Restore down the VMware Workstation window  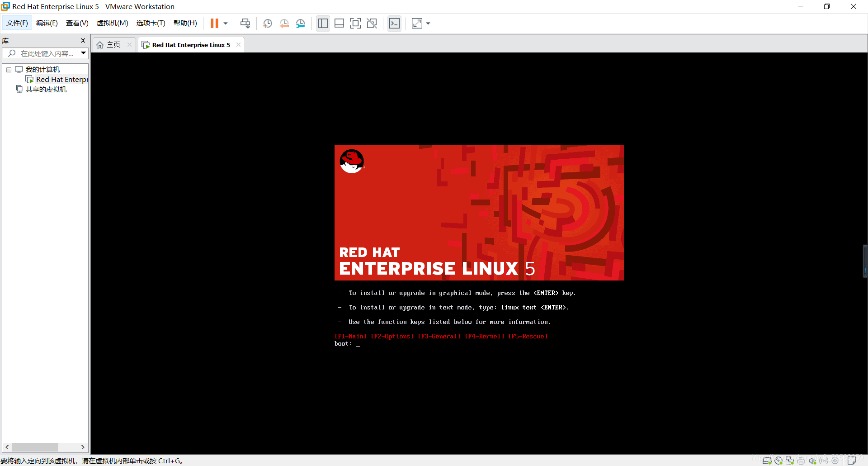(827, 6)
